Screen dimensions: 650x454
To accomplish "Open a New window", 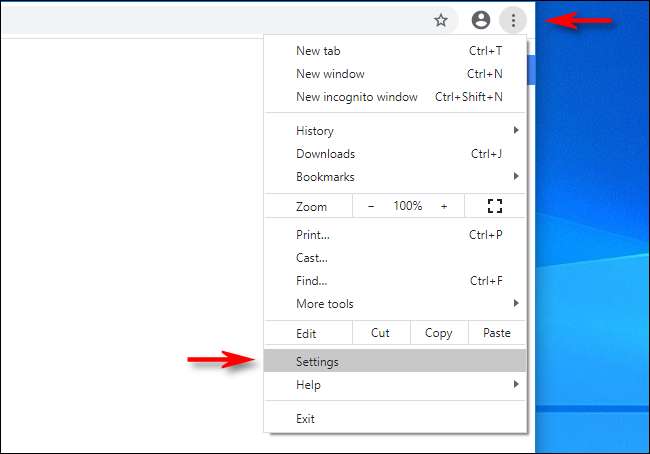I will tap(395, 74).
